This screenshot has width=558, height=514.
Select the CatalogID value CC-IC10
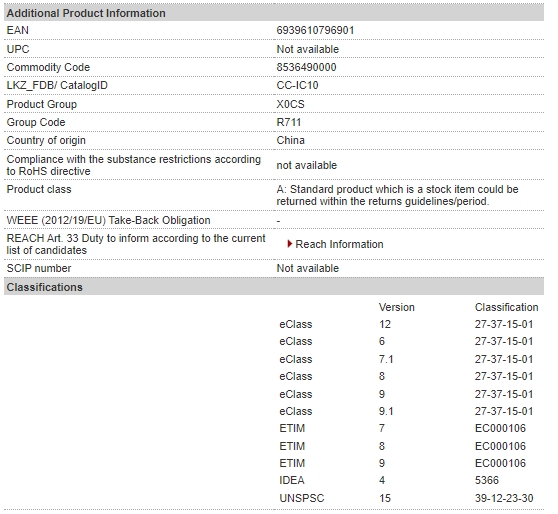click(x=298, y=85)
